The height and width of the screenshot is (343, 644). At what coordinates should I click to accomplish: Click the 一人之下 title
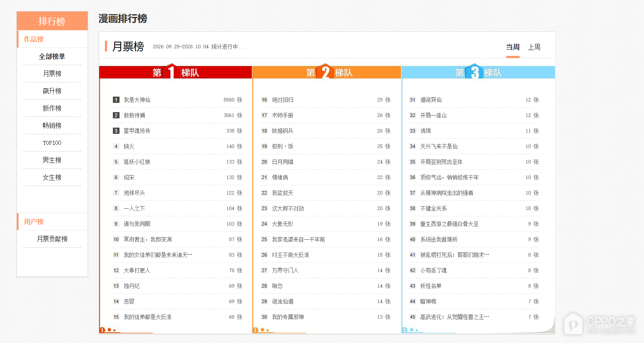(x=135, y=208)
